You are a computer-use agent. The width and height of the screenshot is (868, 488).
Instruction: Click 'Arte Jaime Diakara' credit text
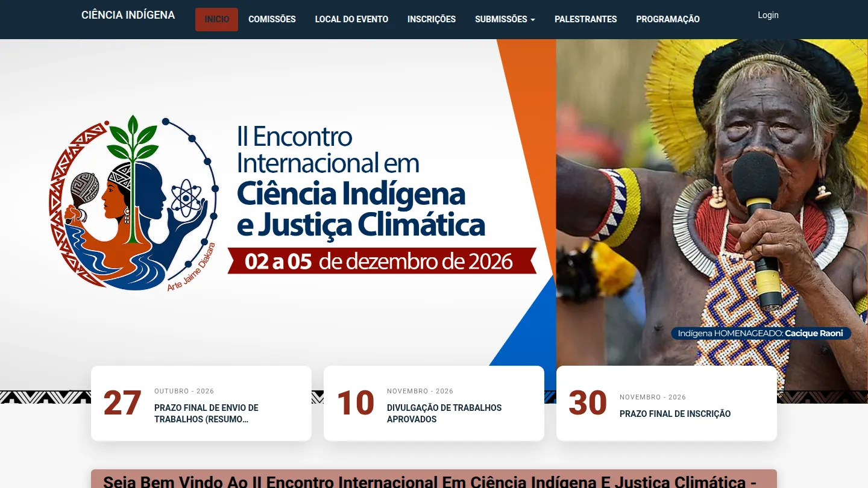191,268
